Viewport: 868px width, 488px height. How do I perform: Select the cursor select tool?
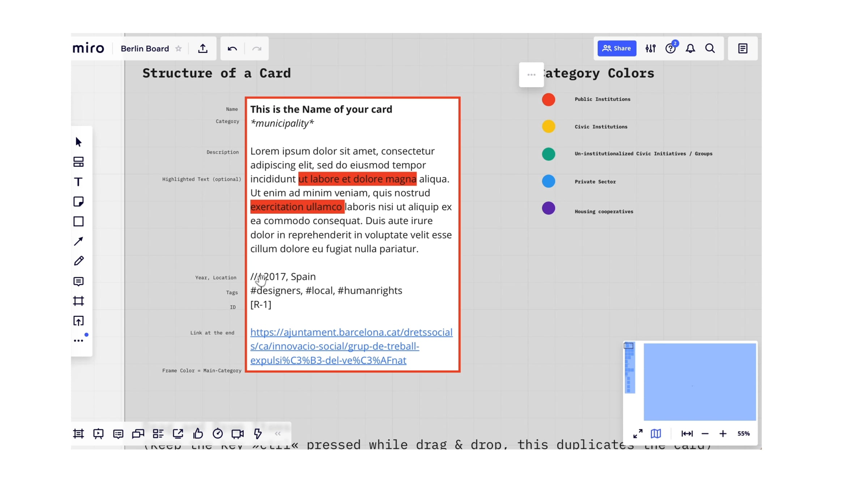click(x=78, y=142)
